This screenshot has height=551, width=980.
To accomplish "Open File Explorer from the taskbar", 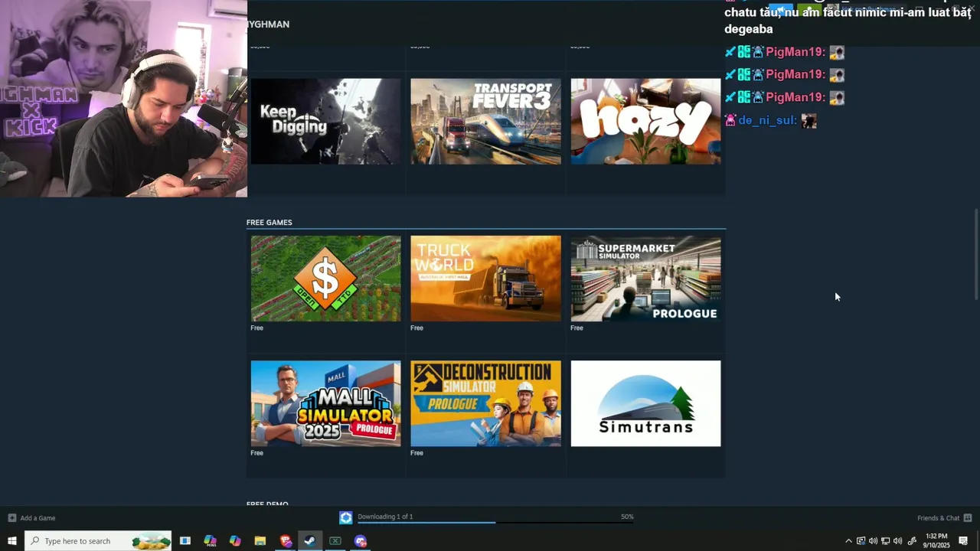I will click(260, 541).
